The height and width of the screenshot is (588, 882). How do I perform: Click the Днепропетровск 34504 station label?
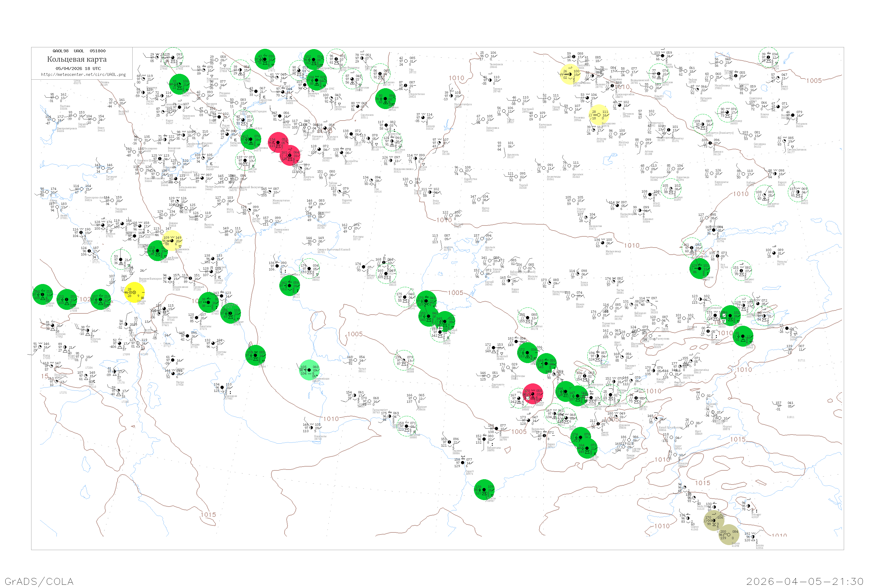coord(67,130)
